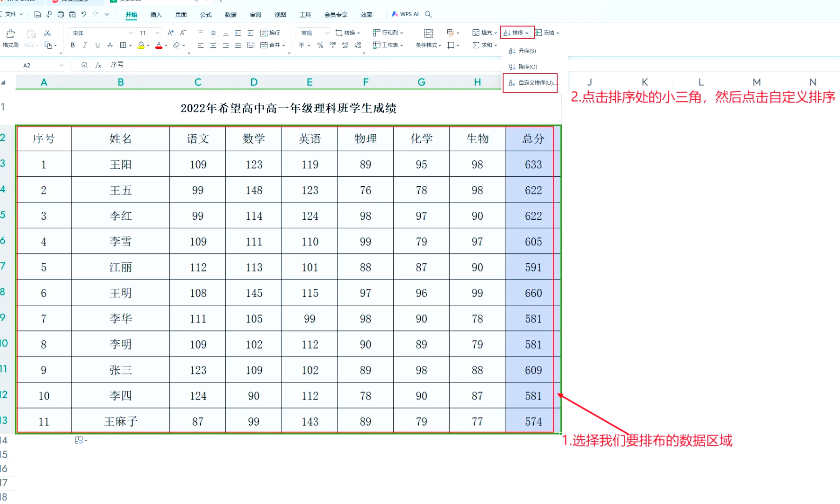Image resolution: width=840 pixels, height=504 pixels.
Task: Open conditional formatting (条件格式)
Action: (x=427, y=45)
